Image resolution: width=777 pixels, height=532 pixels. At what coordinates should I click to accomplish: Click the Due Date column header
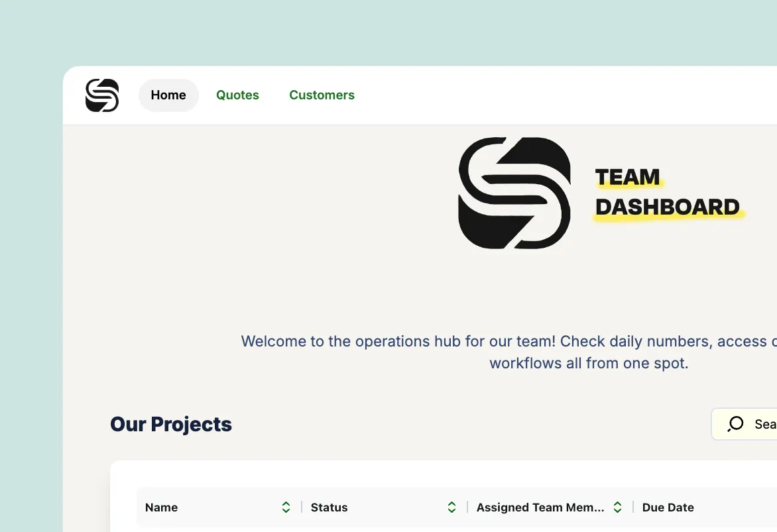click(668, 507)
